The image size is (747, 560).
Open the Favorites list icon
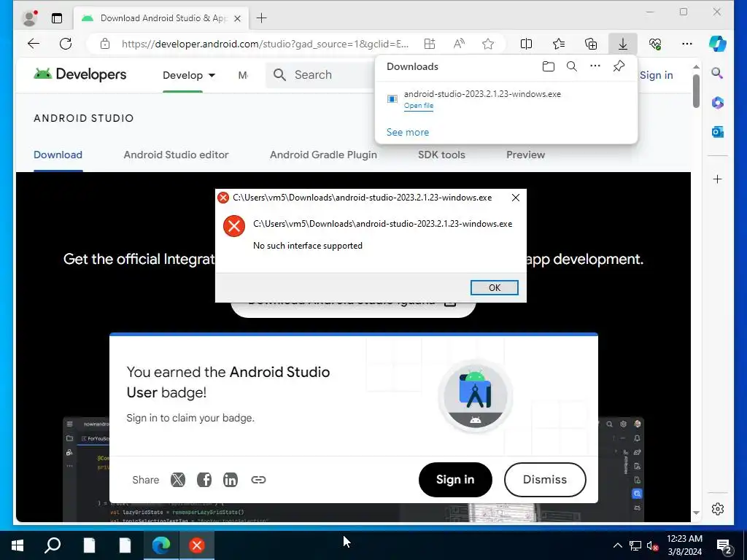[x=559, y=44]
